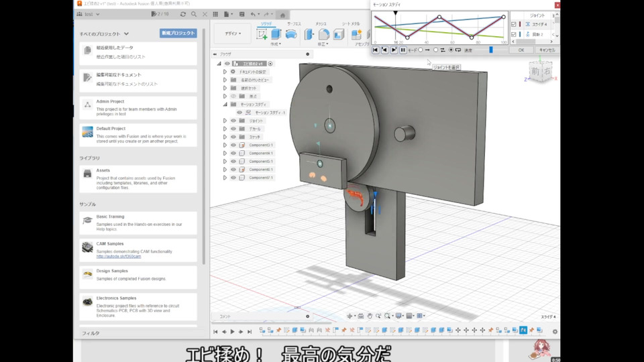
Task: Uncheck the スライダ 4 joint checkbox
Action: pos(514,24)
